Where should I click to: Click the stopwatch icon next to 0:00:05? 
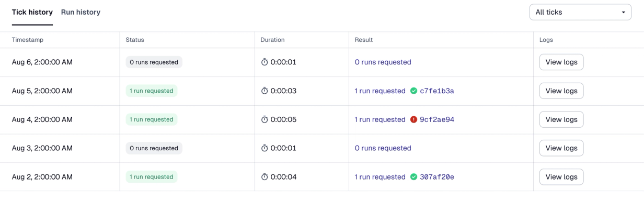264,119
